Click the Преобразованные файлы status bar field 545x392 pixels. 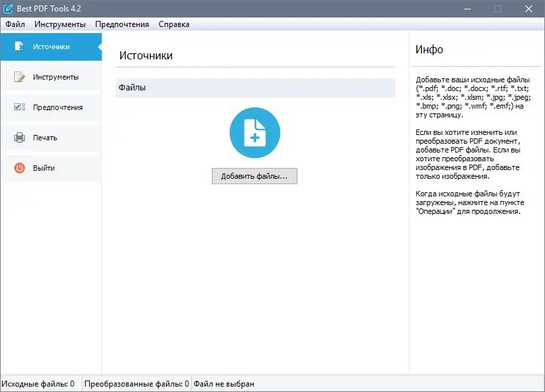pos(136,384)
